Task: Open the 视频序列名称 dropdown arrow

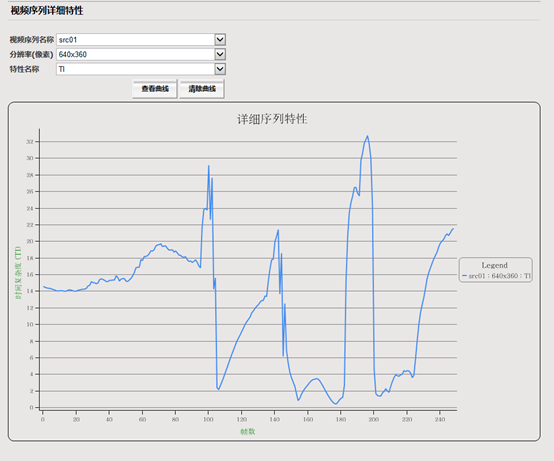Action: pyautogui.click(x=220, y=40)
